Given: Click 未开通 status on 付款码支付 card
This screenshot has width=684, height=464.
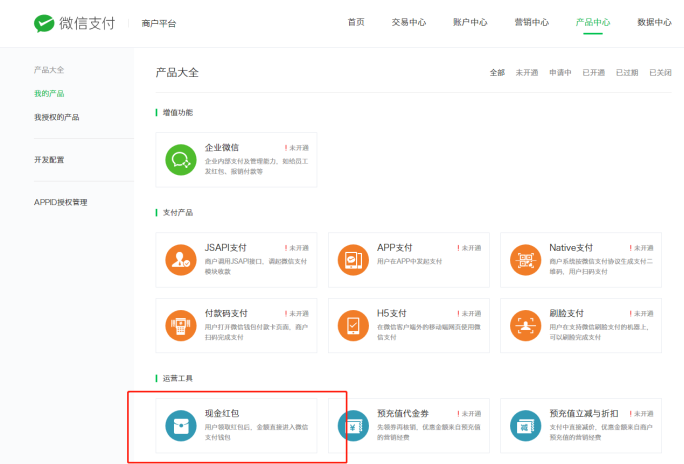Looking at the screenshot, I should coord(297,314).
